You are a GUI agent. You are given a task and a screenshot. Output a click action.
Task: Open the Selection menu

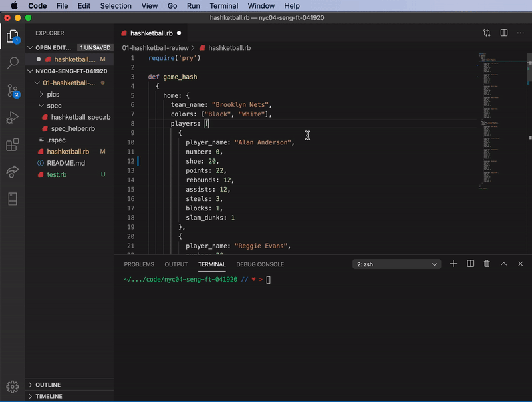coord(116,6)
